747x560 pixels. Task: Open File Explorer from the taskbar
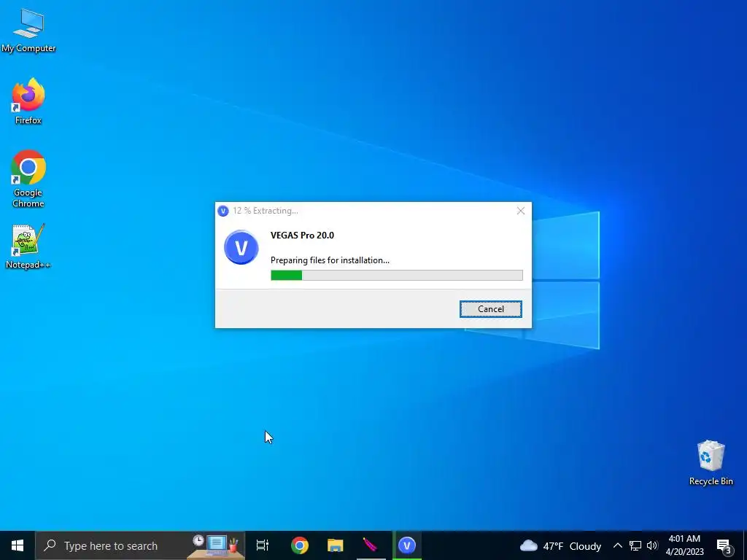pyautogui.click(x=336, y=545)
